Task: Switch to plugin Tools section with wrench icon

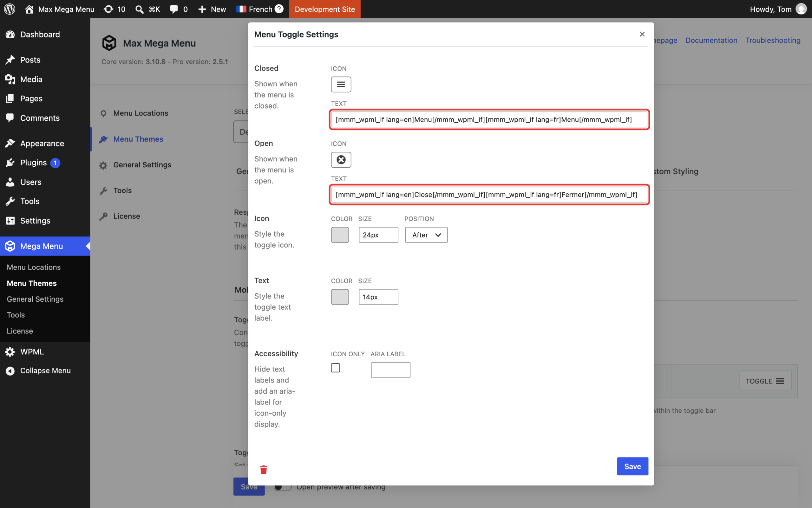Action: [122, 190]
